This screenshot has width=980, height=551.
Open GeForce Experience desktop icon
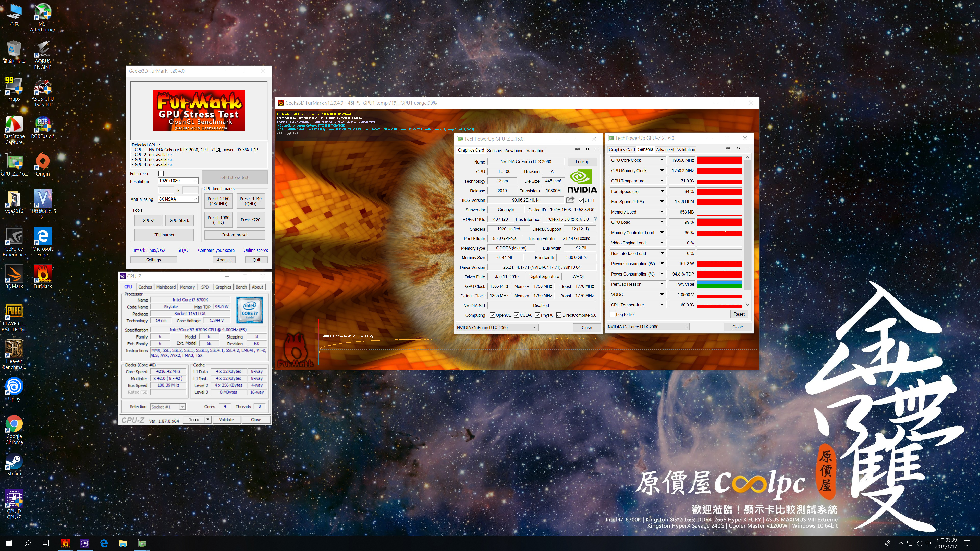pos(14,242)
